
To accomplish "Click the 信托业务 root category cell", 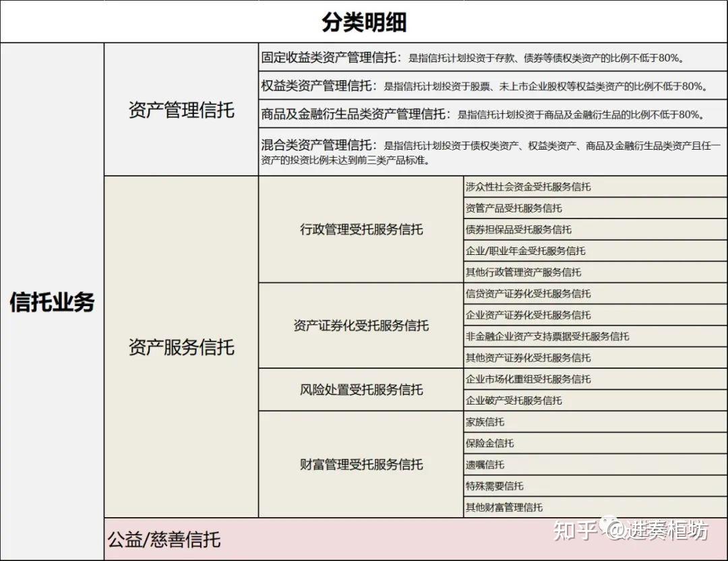I will click(52, 301).
